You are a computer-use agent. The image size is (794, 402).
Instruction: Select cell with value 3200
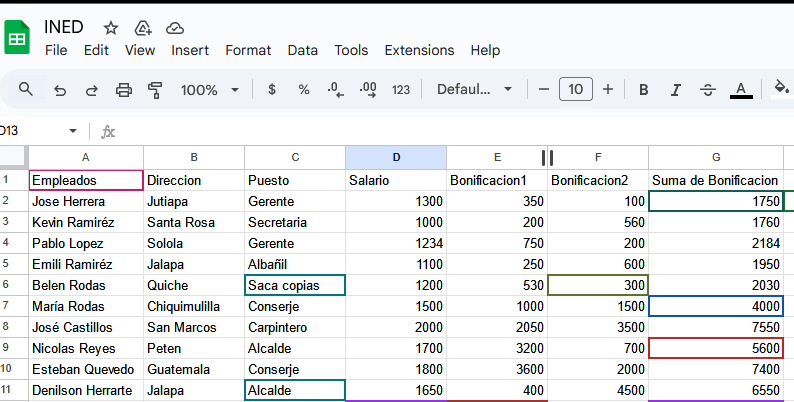497,348
